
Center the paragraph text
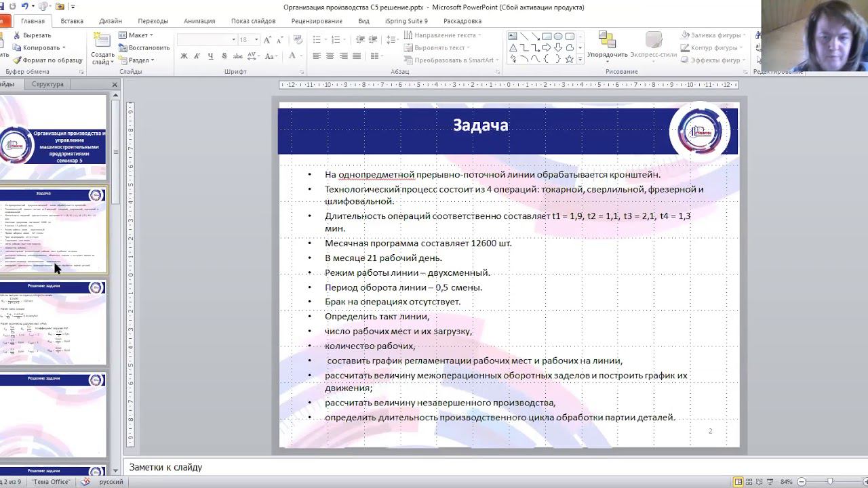pyautogui.click(x=330, y=56)
